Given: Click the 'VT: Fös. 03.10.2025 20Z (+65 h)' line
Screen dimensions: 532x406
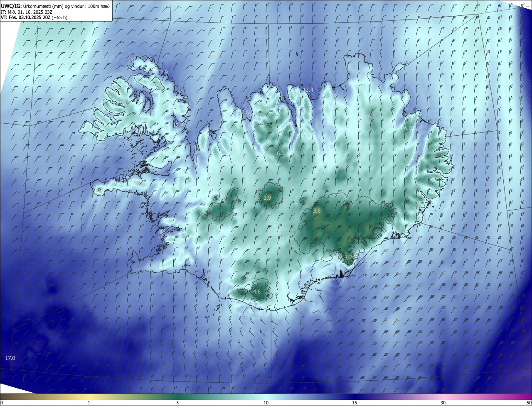Looking at the screenshot, I should click(34, 17).
